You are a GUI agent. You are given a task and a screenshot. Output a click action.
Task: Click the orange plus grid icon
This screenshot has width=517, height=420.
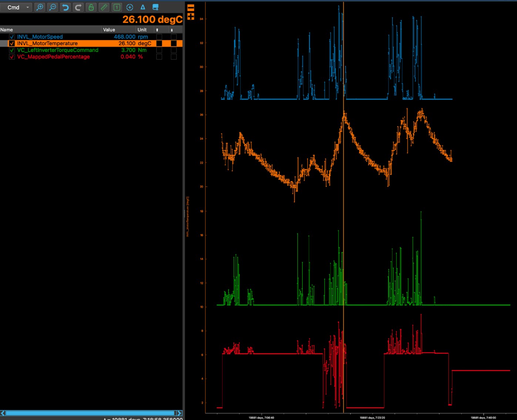coord(191,16)
